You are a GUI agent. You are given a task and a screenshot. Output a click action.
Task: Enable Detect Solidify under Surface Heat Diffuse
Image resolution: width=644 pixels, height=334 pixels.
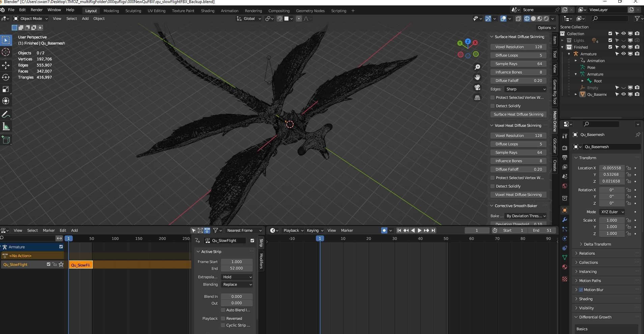tap(493, 106)
